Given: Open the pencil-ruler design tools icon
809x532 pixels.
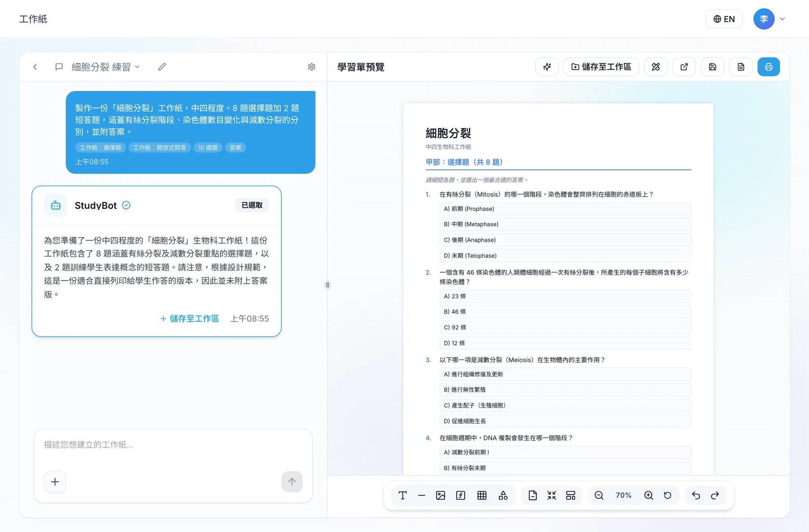Looking at the screenshot, I should click(656, 67).
